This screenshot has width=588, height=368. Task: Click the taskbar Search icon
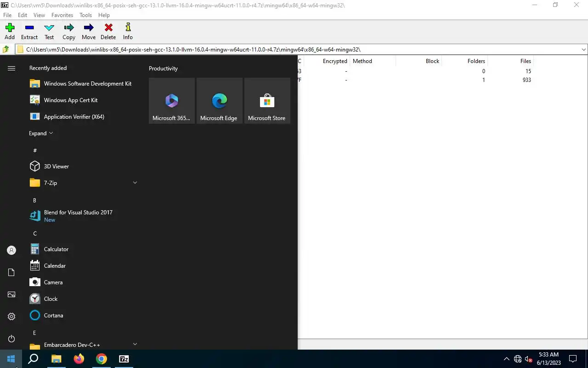[x=33, y=359]
